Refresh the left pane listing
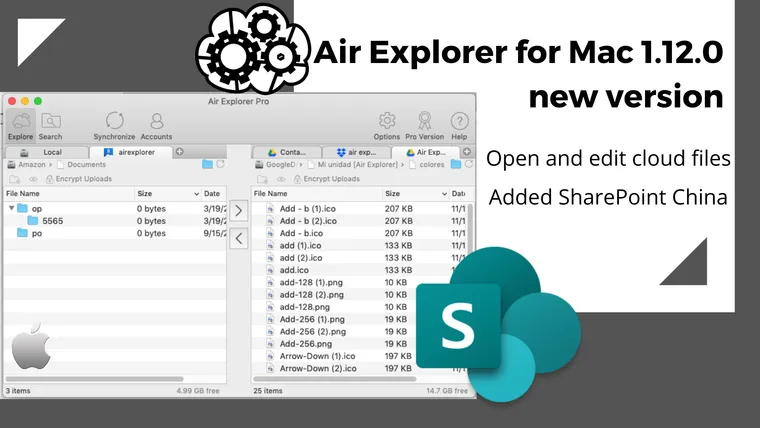Image resolution: width=760 pixels, height=428 pixels. point(221,164)
